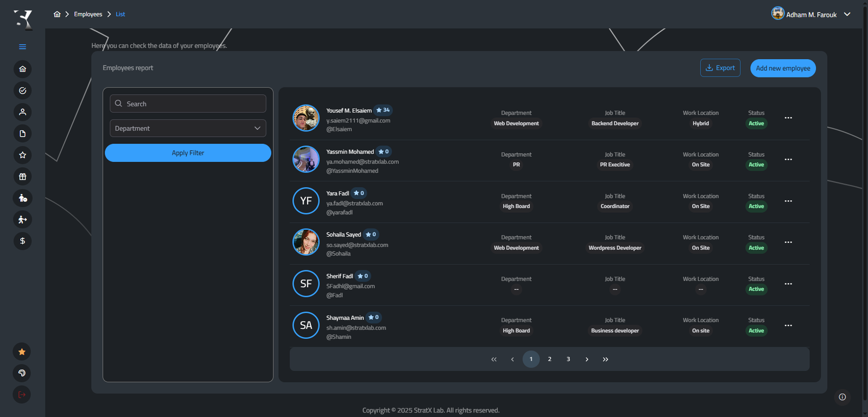Open Adham M. Farouk user menu
This screenshot has height=417, width=868.
point(810,14)
